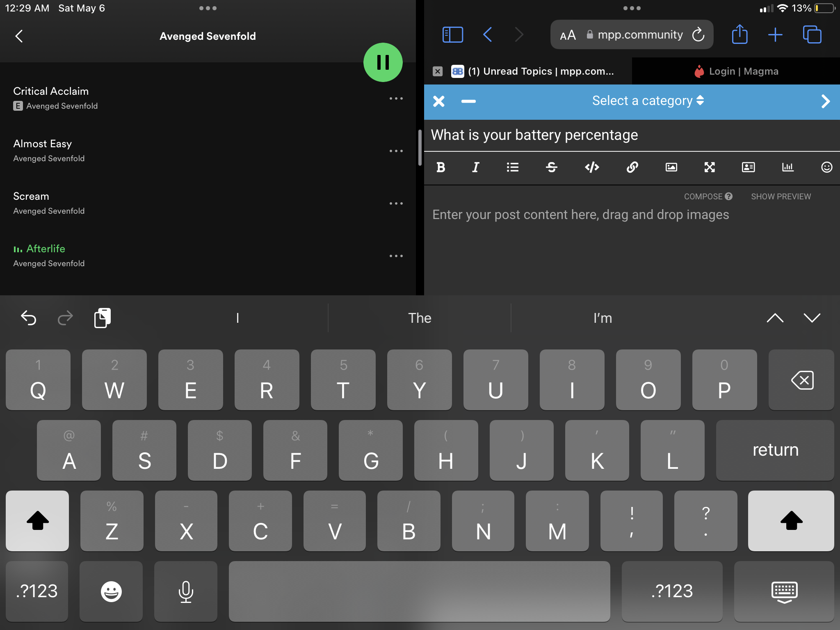Move to next field with down chevron

tap(812, 318)
